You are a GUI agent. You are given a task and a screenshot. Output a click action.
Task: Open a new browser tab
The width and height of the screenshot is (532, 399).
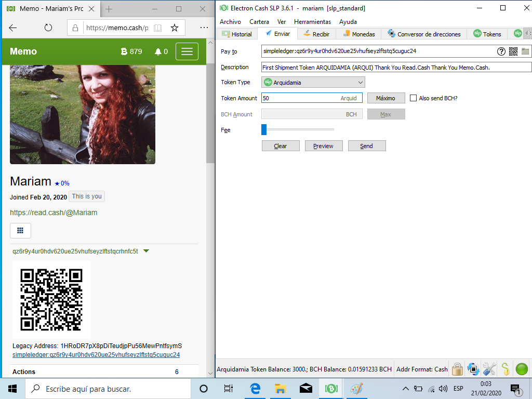click(109, 9)
